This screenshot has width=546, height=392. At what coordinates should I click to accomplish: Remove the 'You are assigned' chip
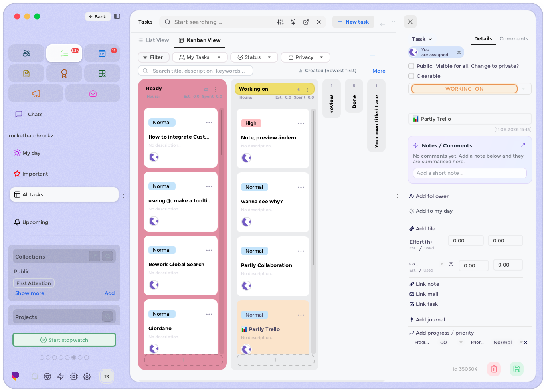click(459, 52)
